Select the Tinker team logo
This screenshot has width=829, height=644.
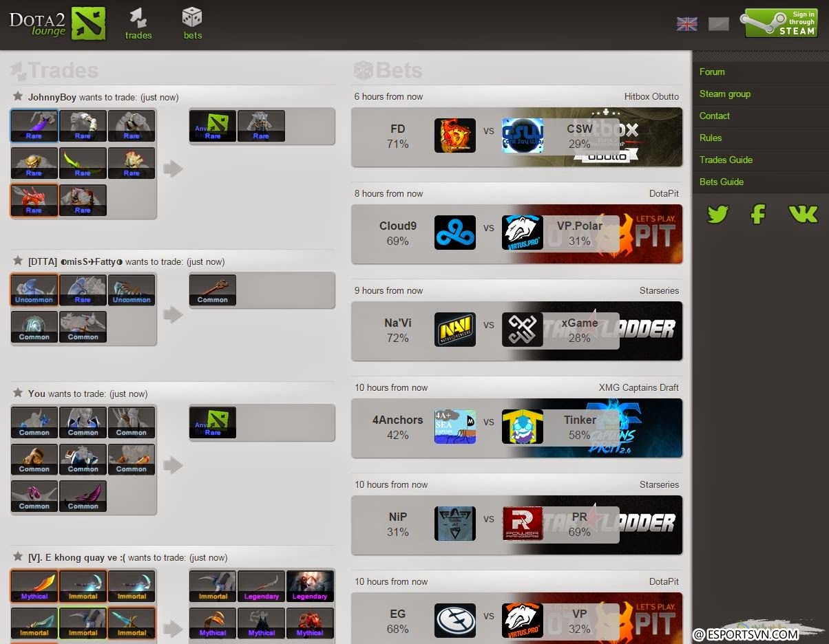(x=523, y=427)
